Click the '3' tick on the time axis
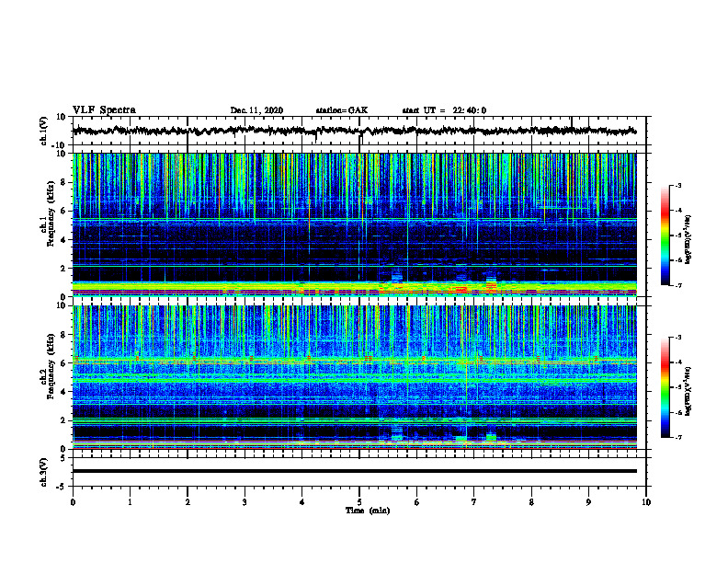Viewport: 728px width, 563px height. (x=245, y=502)
